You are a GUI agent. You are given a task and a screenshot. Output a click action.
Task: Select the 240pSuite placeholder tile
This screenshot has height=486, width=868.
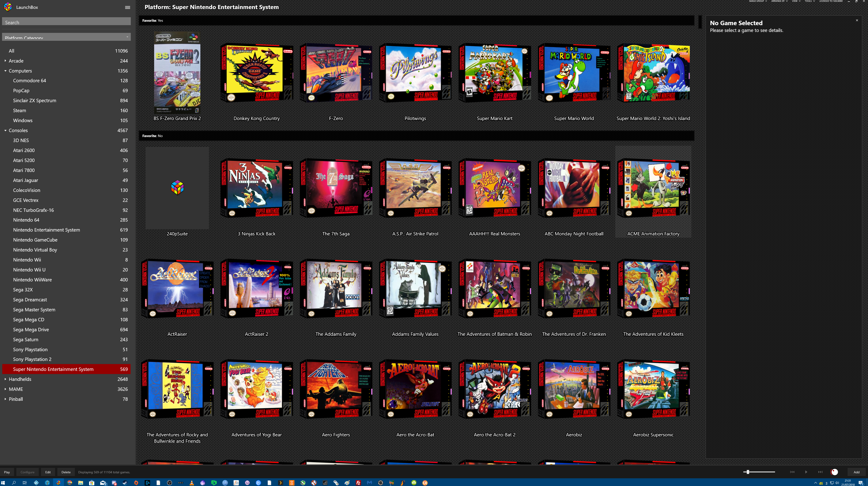pyautogui.click(x=177, y=188)
